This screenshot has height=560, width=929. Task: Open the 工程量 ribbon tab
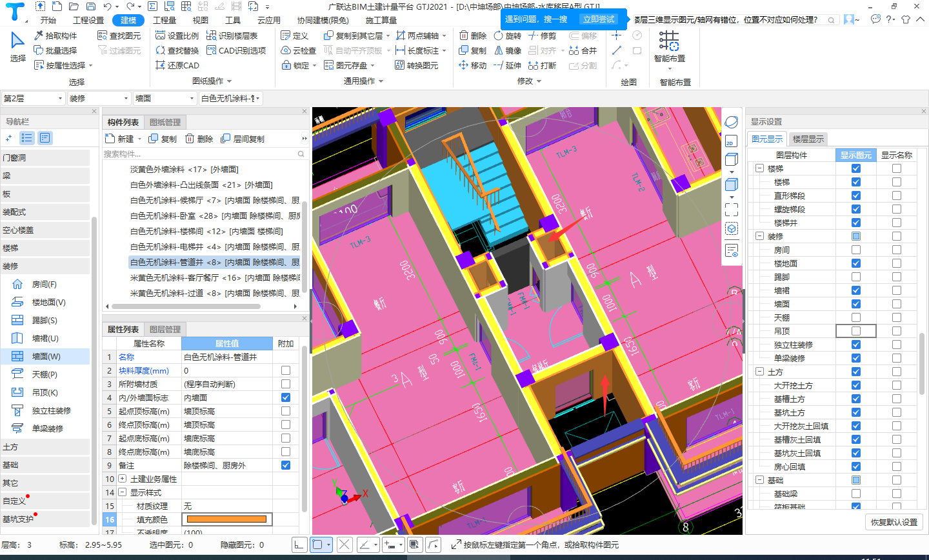(x=165, y=21)
